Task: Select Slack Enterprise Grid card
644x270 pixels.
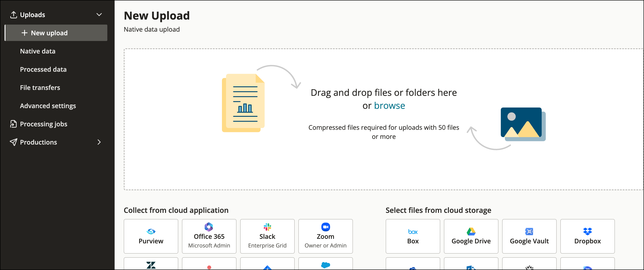Action: click(267, 236)
